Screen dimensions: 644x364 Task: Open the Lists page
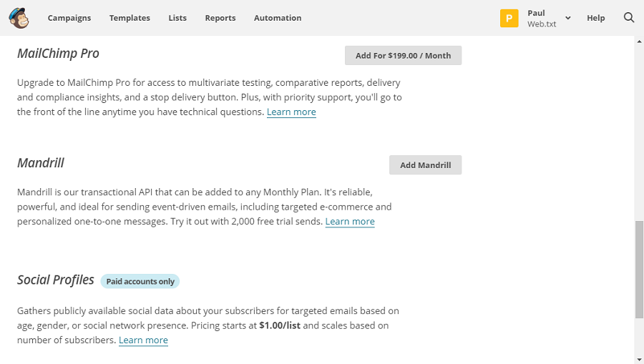(x=177, y=18)
